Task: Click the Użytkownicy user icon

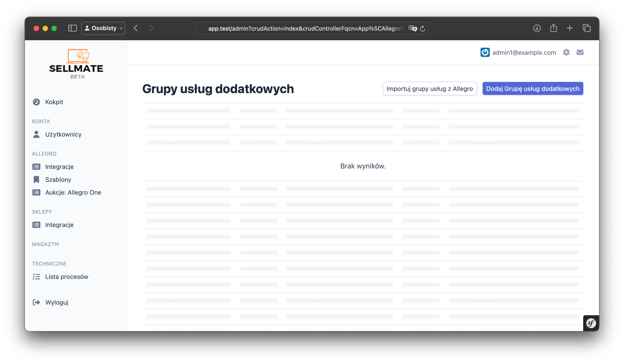Action: click(36, 135)
